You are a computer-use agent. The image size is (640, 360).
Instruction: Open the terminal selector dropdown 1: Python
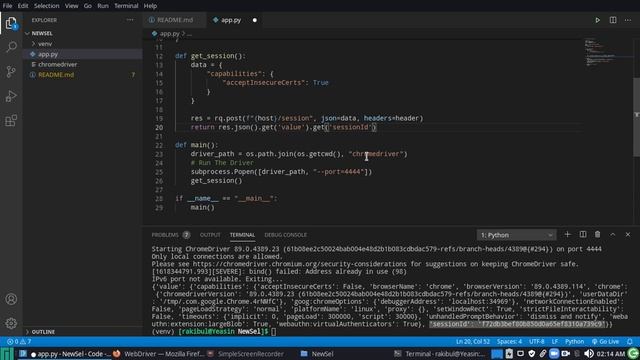tap(516, 235)
